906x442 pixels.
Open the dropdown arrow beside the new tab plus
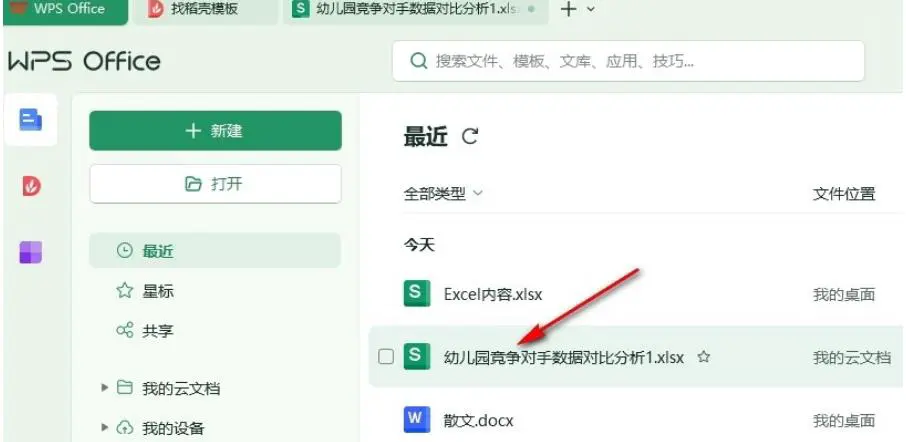click(x=591, y=10)
